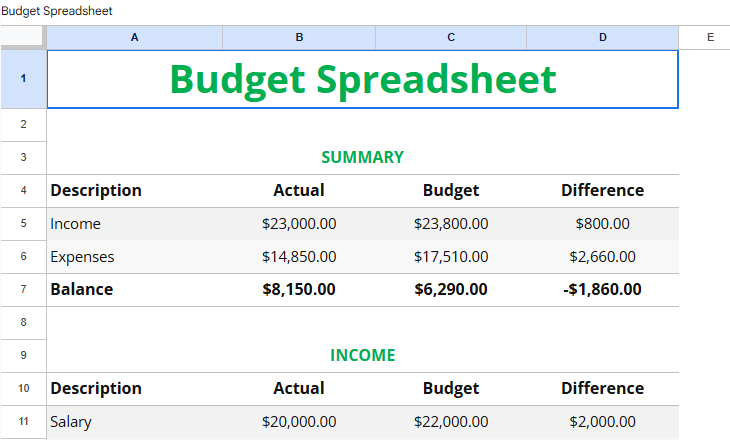Image resolution: width=730 pixels, height=440 pixels.
Task: Select column B header
Action: click(x=299, y=37)
